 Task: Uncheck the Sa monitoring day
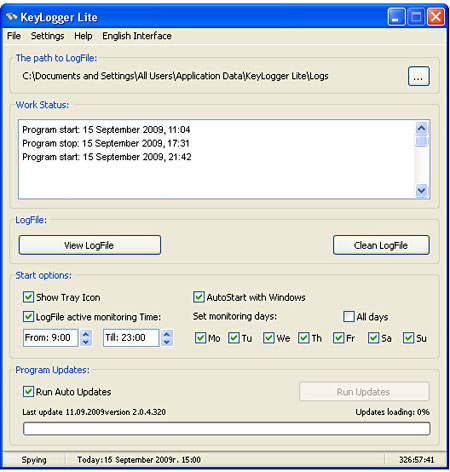[x=373, y=338]
